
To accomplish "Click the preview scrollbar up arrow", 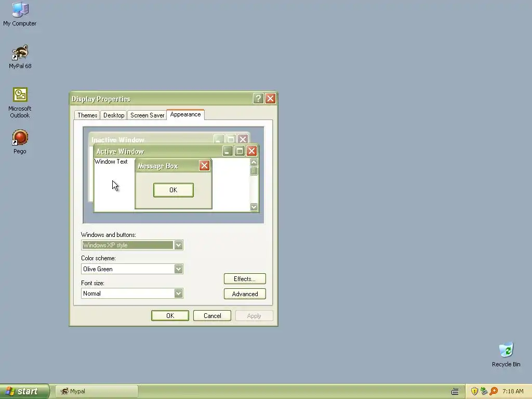I will click(x=254, y=162).
